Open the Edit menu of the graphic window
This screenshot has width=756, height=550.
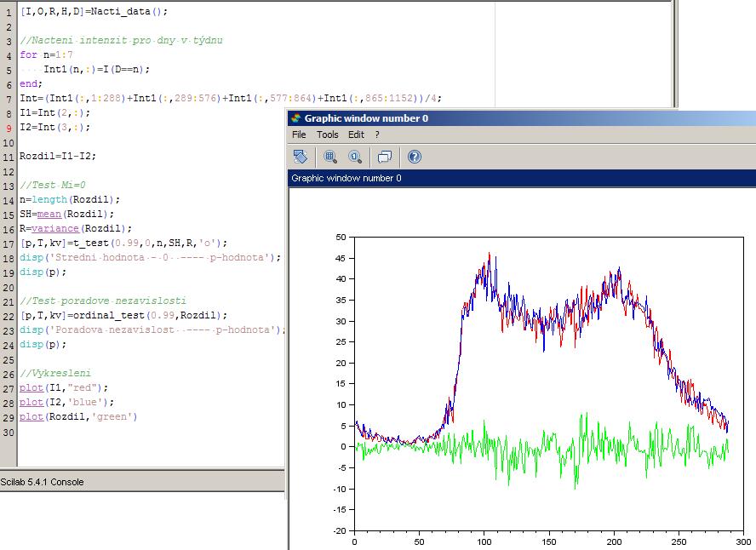pos(357,135)
